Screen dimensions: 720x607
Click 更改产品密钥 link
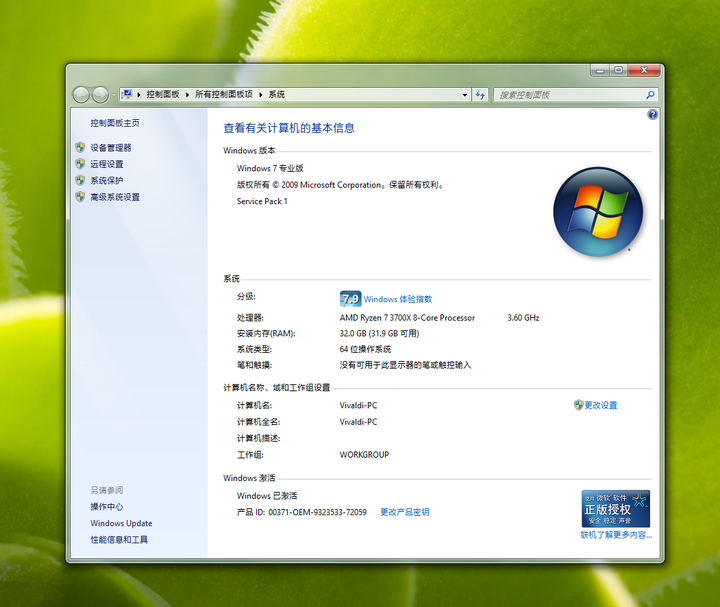pos(405,512)
